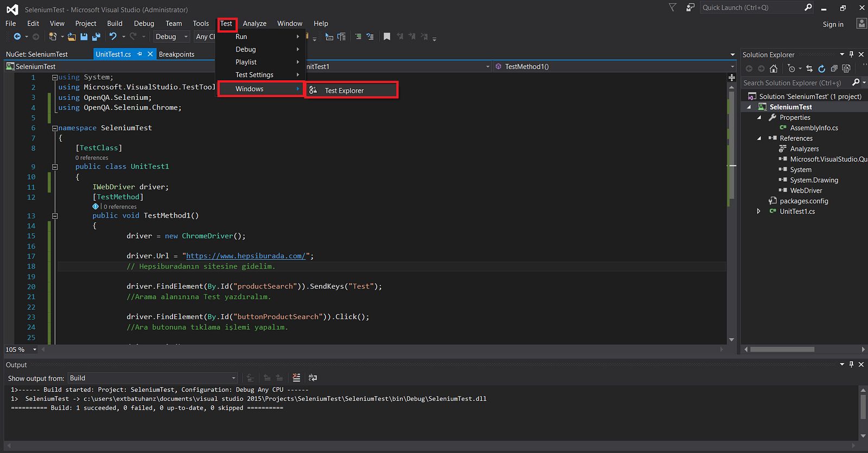Click Collapse All icon in Solution Explorer
Image resolution: width=868 pixels, height=453 pixels.
(x=834, y=68)
